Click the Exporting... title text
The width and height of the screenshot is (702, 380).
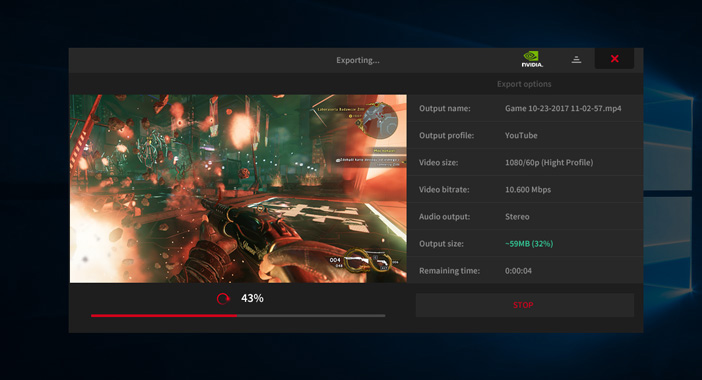pyautogui.click(x=358, y=60)
